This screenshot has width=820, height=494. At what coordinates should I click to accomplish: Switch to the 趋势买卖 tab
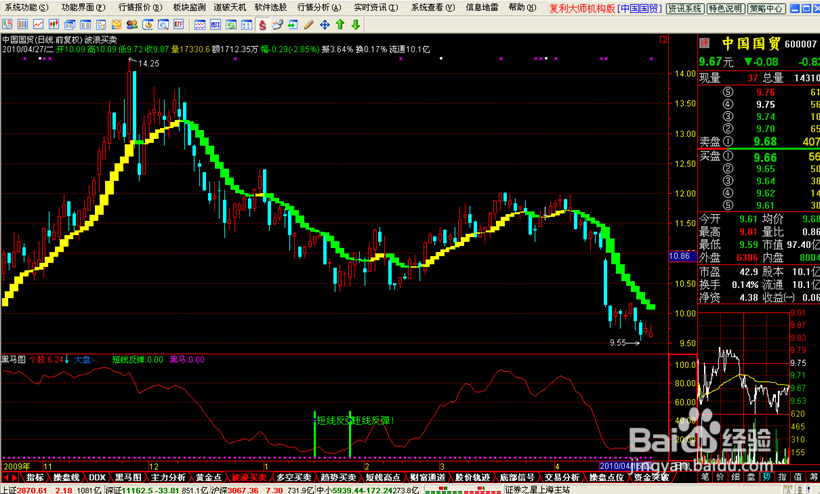(x=338, y=477)
